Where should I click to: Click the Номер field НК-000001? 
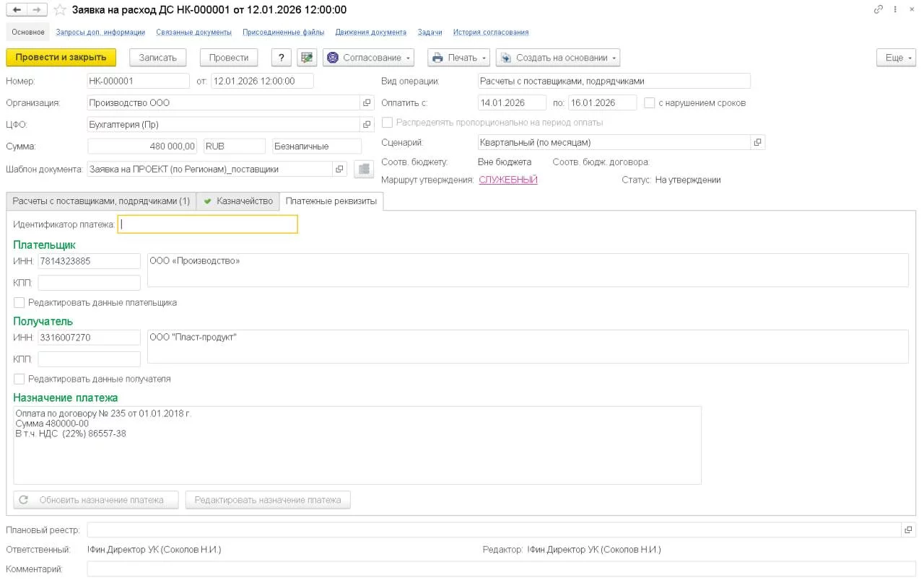(138, 82)
